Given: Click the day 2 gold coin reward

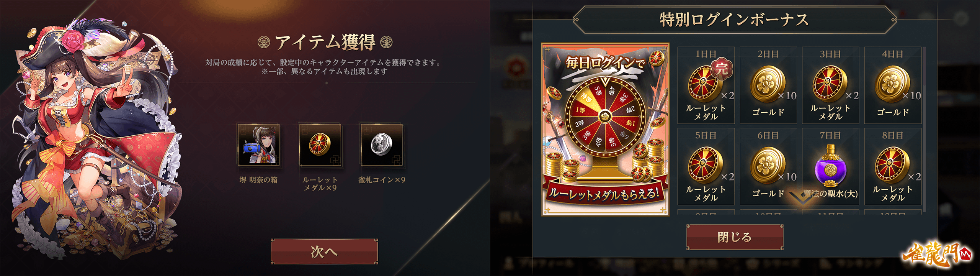Looking at the screenshot, I should coord(768,85).
